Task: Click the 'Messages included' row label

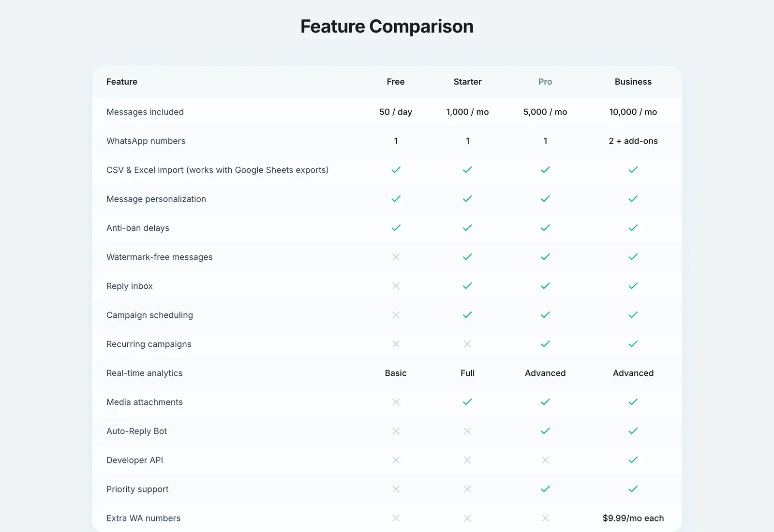Action: 145,112
